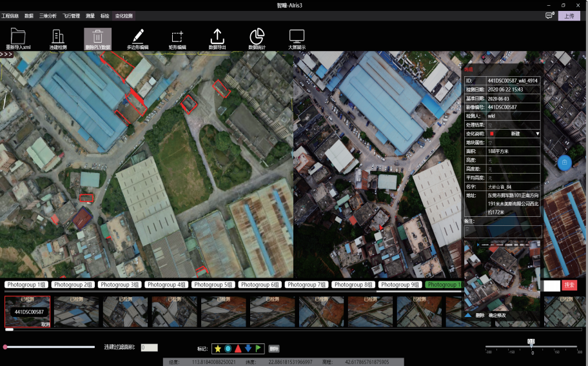Click the 上传 button

click(569, 15)
